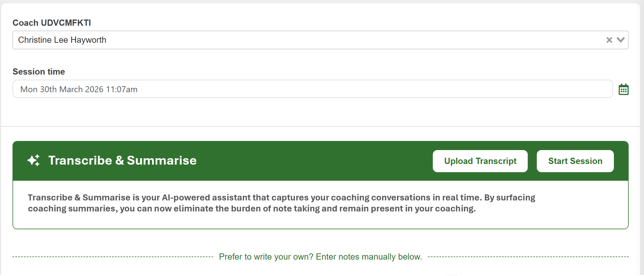644x276 pixels.
Task: Click the green banner between heading and Upload Transcript
Action: click(312, 161)
